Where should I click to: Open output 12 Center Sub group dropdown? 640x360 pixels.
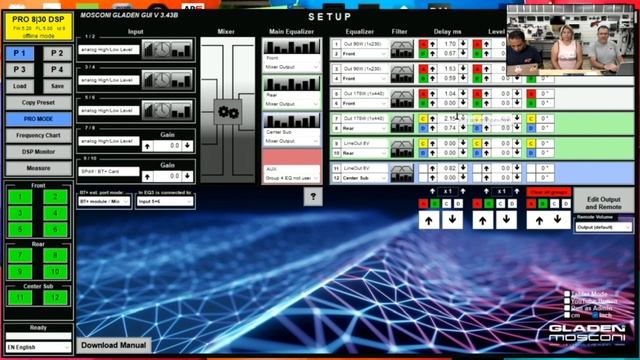(364, 178)
